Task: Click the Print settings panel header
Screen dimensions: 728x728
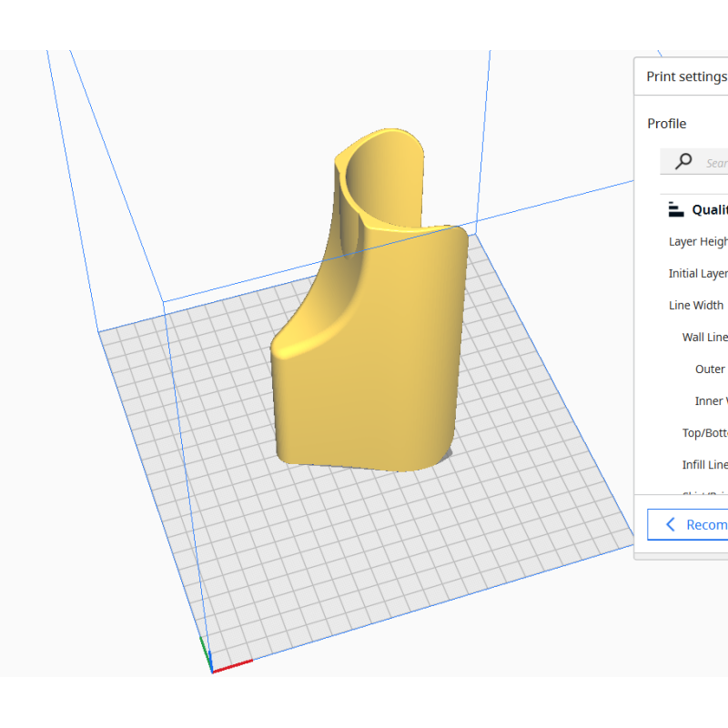Action: tap(686, 76)
